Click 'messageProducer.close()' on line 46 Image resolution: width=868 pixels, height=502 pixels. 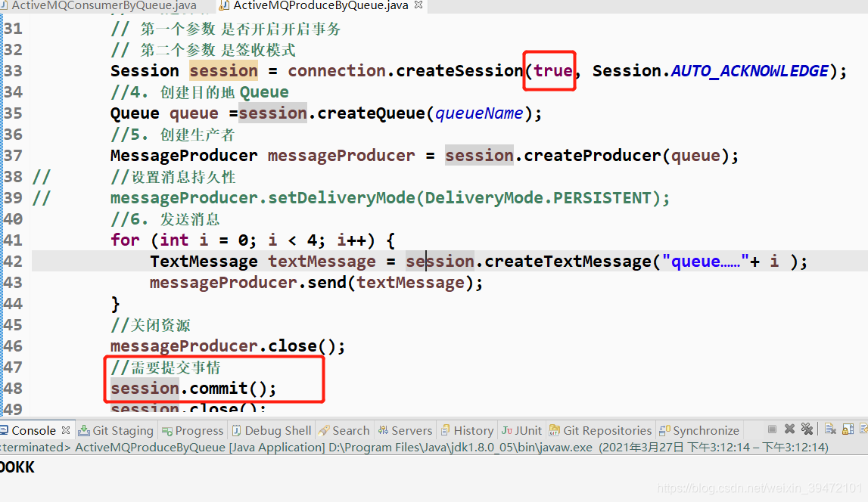(x=228, y=346)
